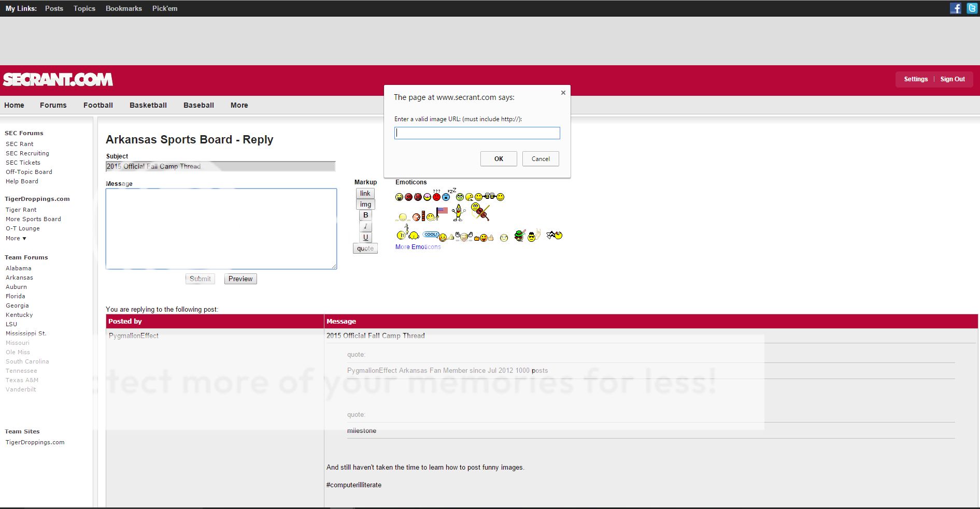Open the More menu in navigation bar
This screenshot has height=509, width=980.
pyautogui.click(x=239, y=105)
